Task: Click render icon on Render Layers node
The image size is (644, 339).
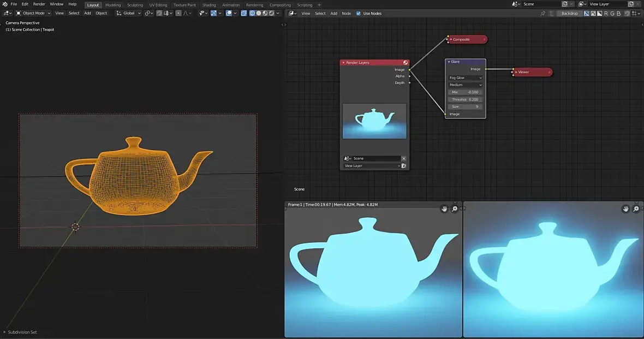Action: 406,63
